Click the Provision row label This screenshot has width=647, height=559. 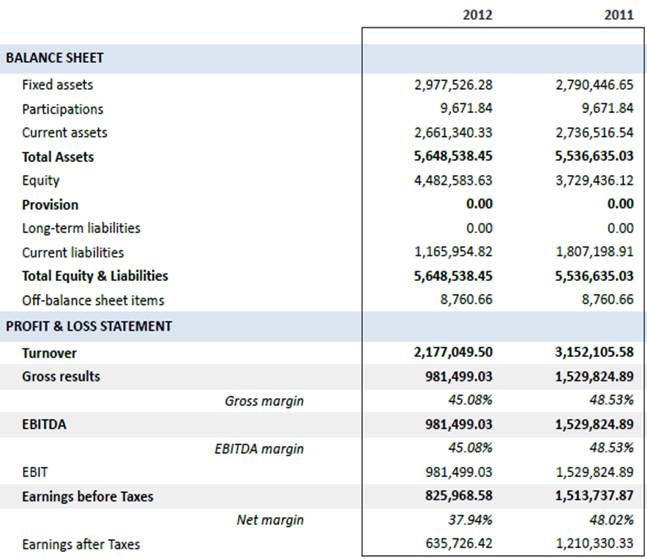[50, 205]
